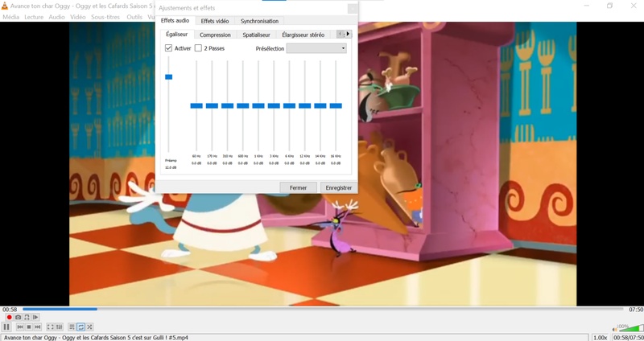Switch to the Effets vidéo tab
Image resolution: width=644 pixels, height=341 pixels.
click(215, 21)
